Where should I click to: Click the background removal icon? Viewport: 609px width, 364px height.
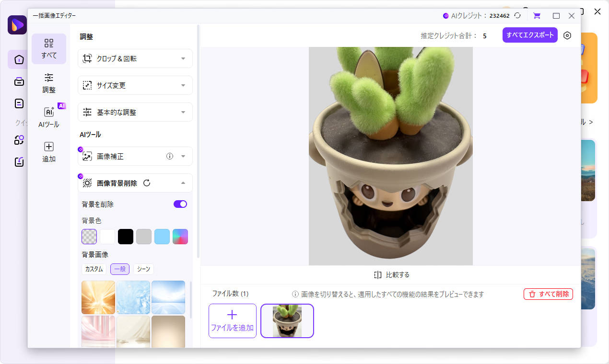tap(87, 183)
